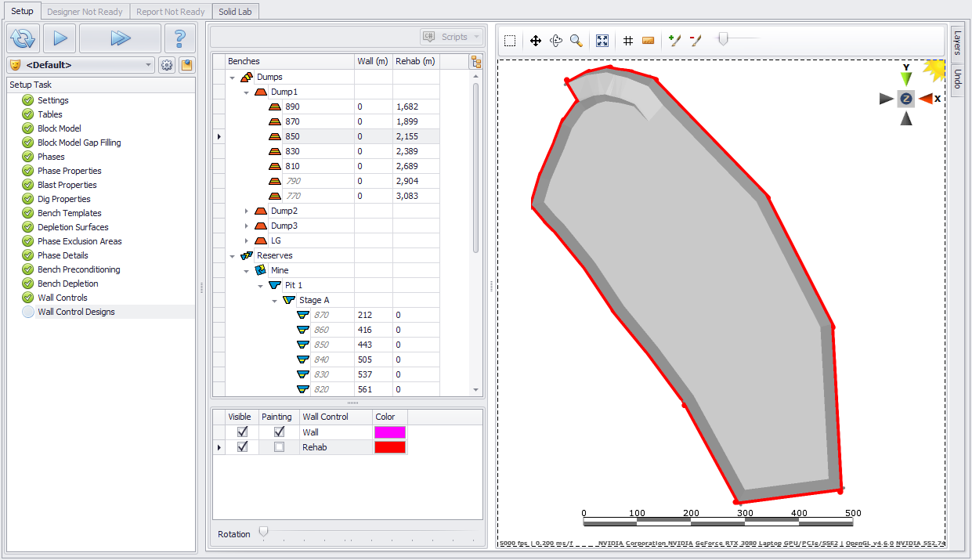Click the Bench Templates setup task
Image resolution: width=972 pixels, height=560 pixels.
tap(69, 213)
